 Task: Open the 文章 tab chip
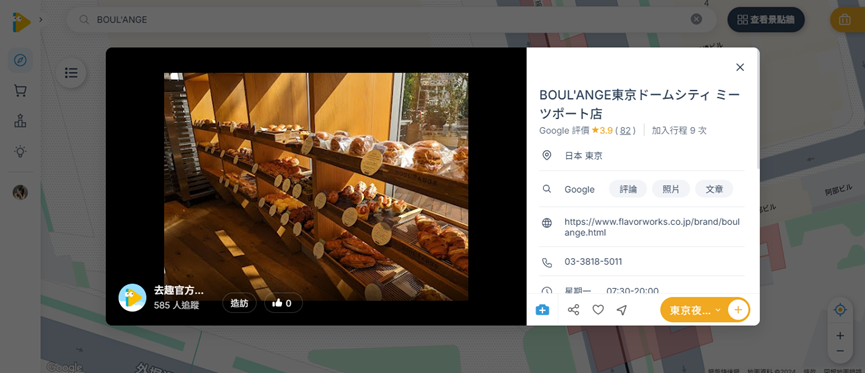714,189
